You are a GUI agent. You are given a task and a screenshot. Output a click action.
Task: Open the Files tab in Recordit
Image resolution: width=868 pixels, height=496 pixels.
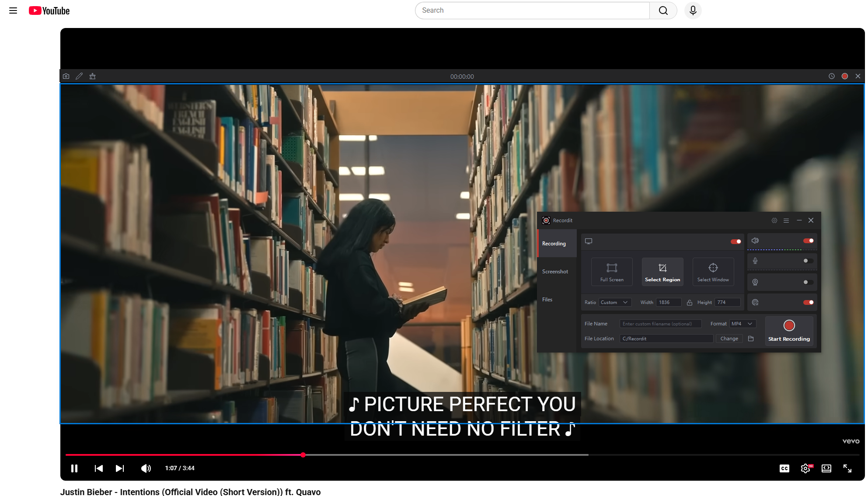point(547,300)
